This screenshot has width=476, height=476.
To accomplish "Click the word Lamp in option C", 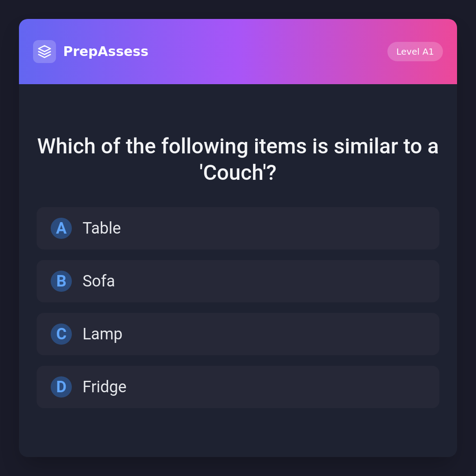I will pyautogui.click(x=102, y=334).
